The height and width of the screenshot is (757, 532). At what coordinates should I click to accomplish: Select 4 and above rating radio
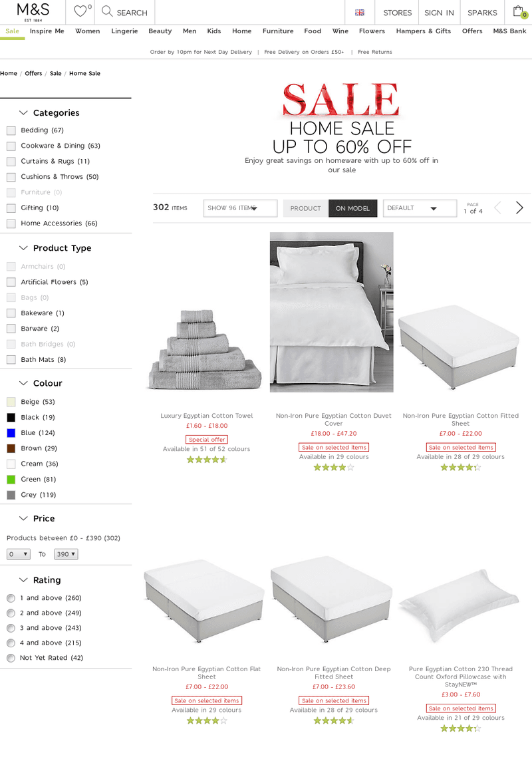tap(11, 643)
